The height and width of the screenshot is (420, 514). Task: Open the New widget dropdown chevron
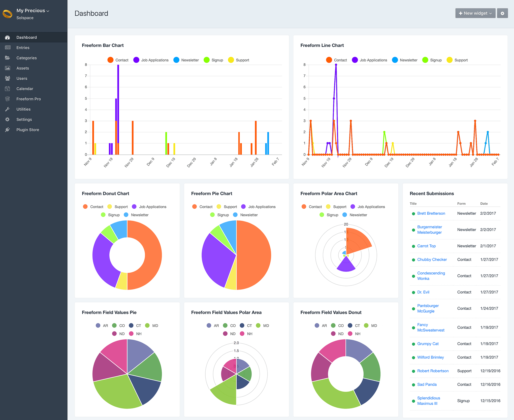click(490, 13)
